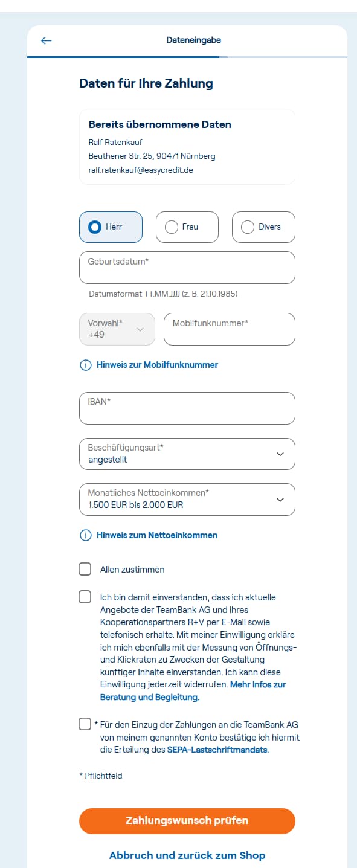Open the Vorwahl country code dropdown
This screenshot has height=868, width=357.
point(117,329)
